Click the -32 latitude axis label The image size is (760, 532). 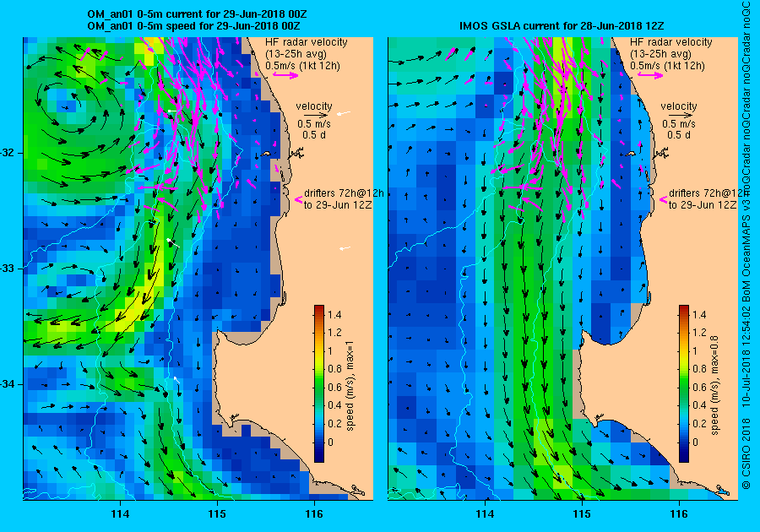pyautogui.click(x=8, y=153)
